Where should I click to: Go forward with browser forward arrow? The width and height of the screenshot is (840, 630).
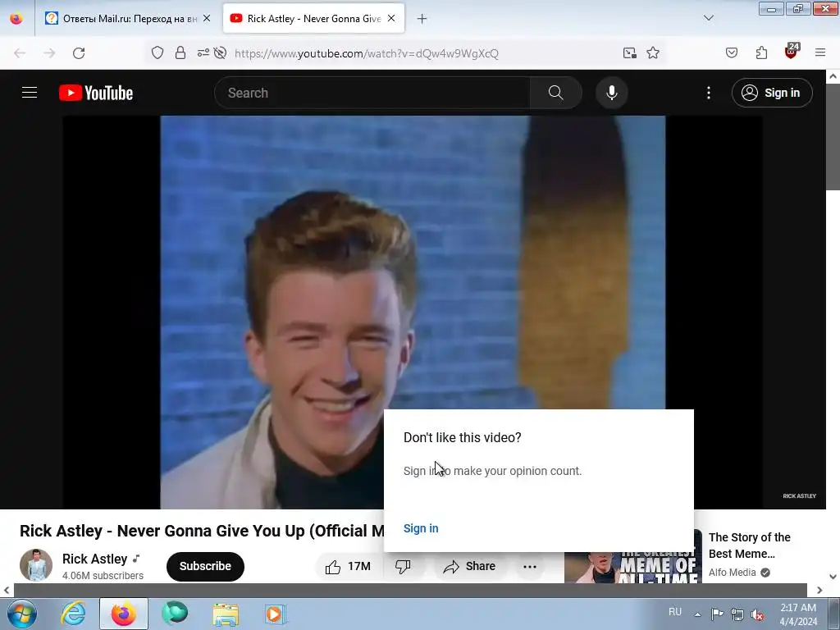point(49,53)
